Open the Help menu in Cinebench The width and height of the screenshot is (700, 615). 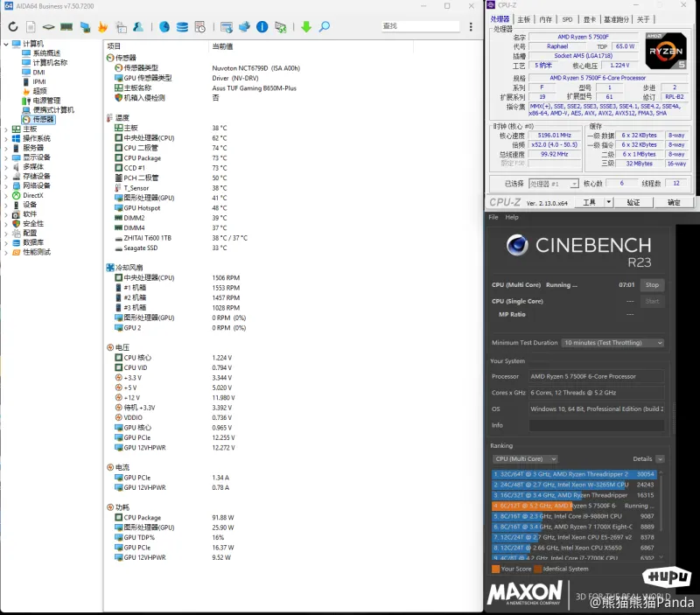(x=512, y=217)
